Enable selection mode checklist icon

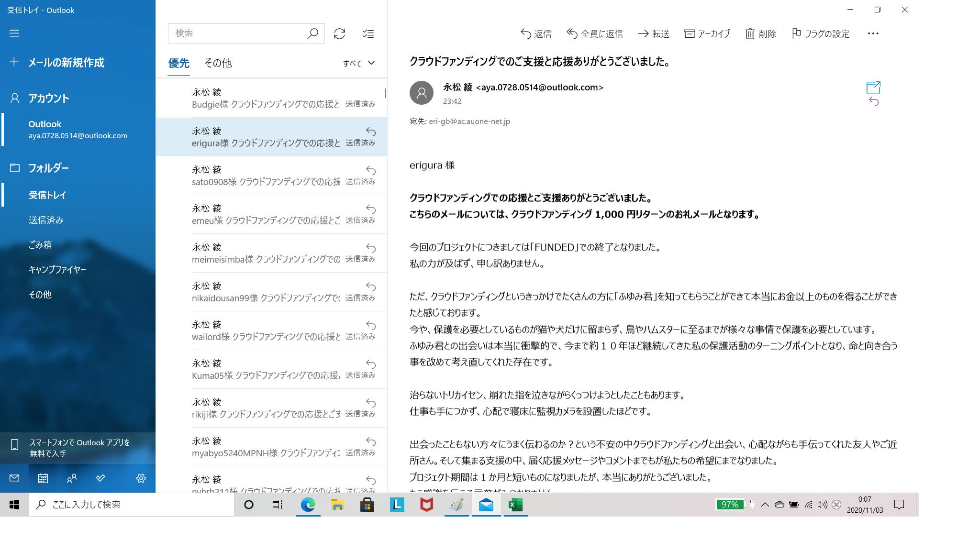(368, 33)
